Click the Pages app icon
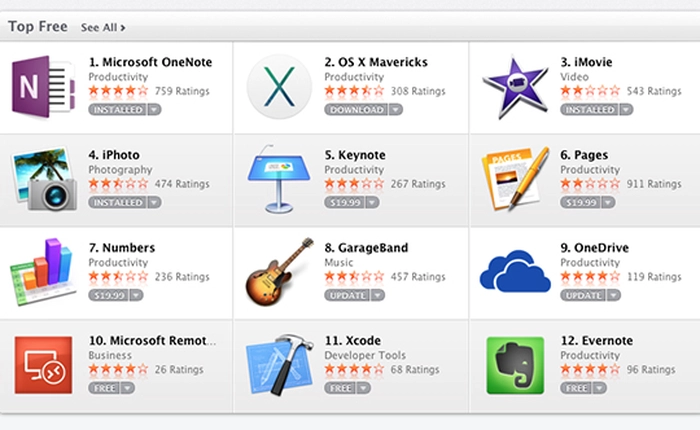The height and width of the screenshot is (430, 700). click(514, 180)
